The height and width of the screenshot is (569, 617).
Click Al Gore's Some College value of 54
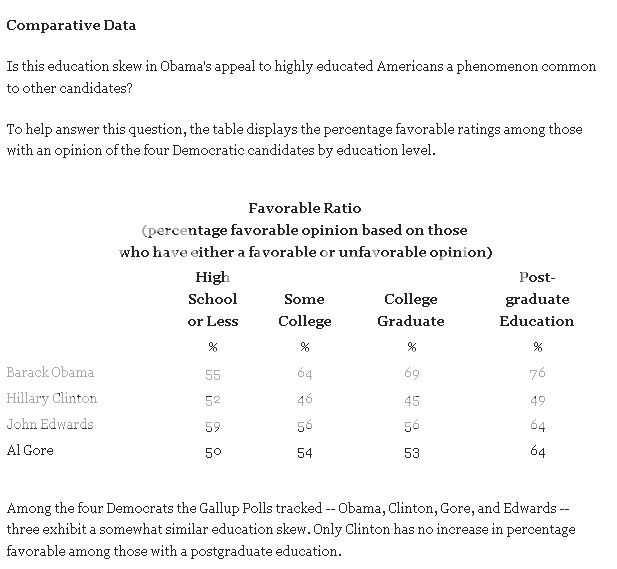coord(304,452)
